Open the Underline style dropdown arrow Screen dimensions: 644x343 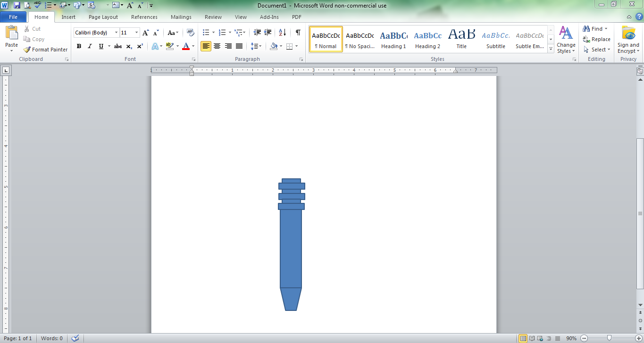[109, 46]
